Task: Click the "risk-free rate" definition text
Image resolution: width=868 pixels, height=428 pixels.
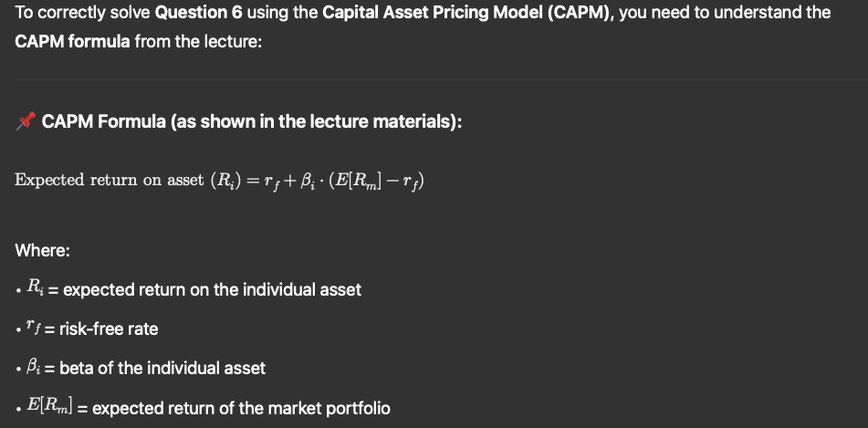Action: (109, 329)
